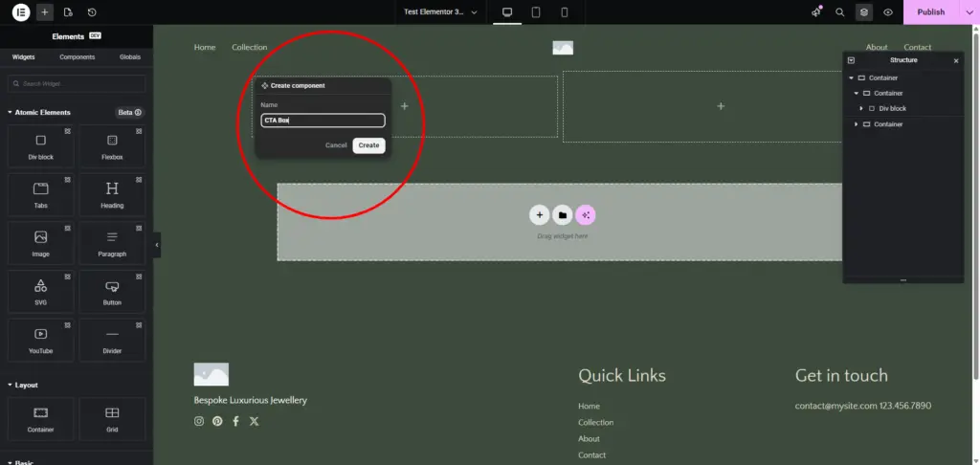This screenshot has height=465, width=980.
Task: Select the Tabs widget
Action: point(40,194)
